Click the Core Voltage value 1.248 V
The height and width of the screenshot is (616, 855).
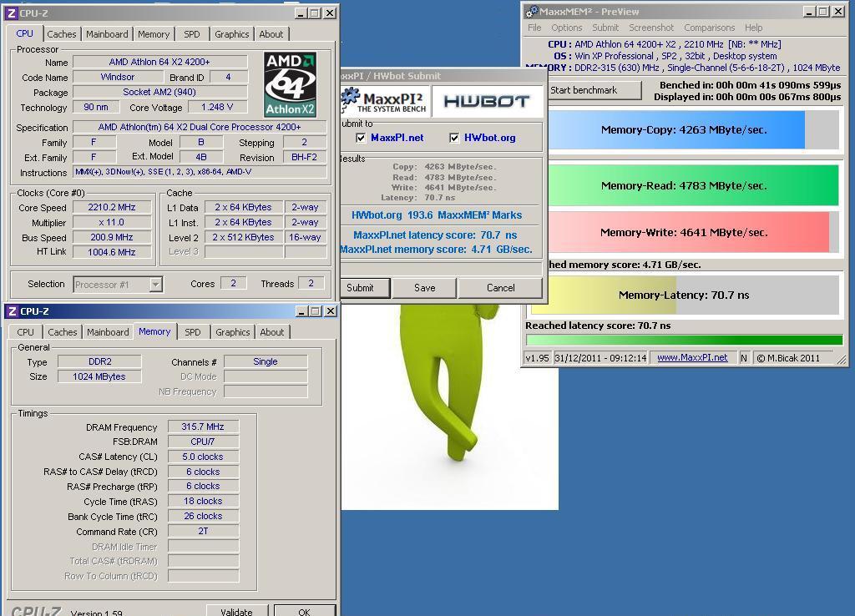point(217,107)
